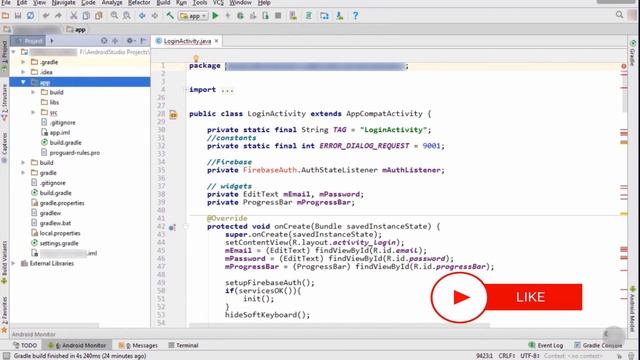This screenshot has height=360, width=640.
Task: Open the TODO tool window
Action: 25,345
